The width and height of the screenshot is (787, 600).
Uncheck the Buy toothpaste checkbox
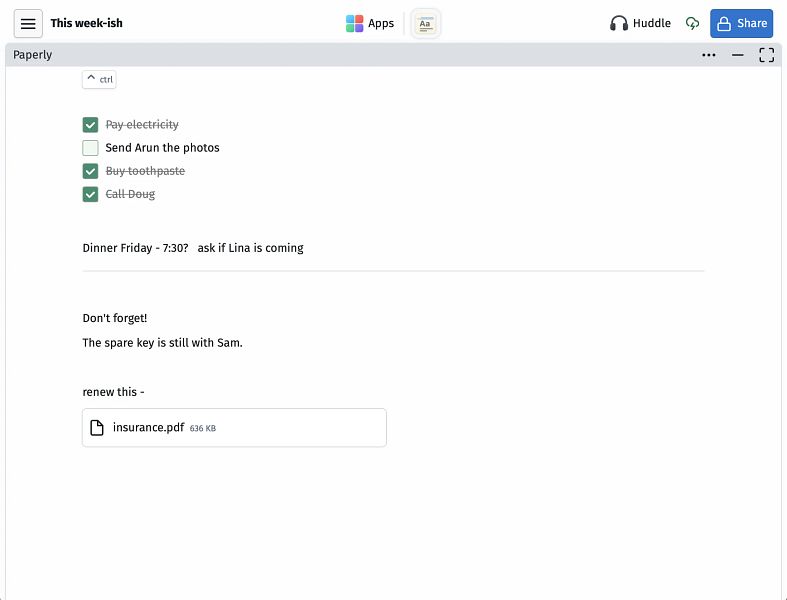tap(90, 171)
